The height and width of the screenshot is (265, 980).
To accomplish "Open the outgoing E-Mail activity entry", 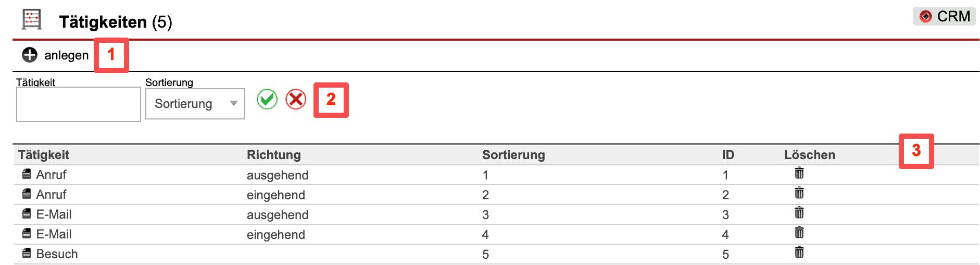I will tap(54, 214).
